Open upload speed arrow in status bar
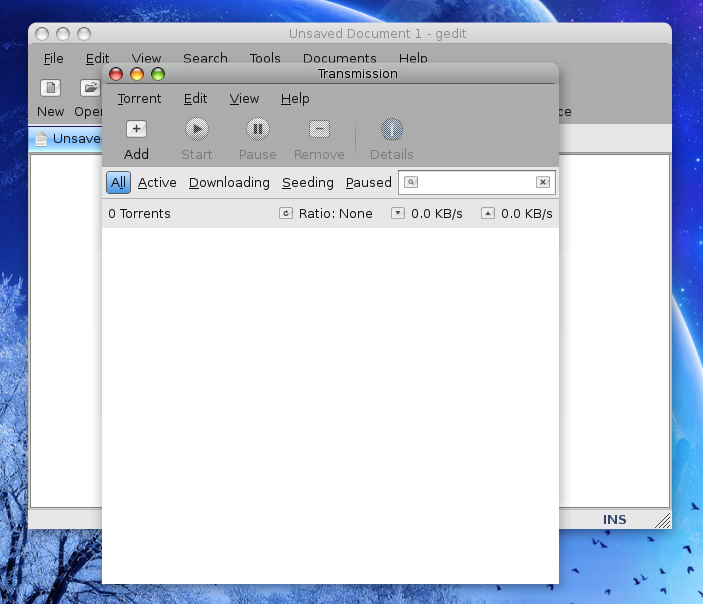The height and width of the screenshot is (604, 703). coord(488,213)
